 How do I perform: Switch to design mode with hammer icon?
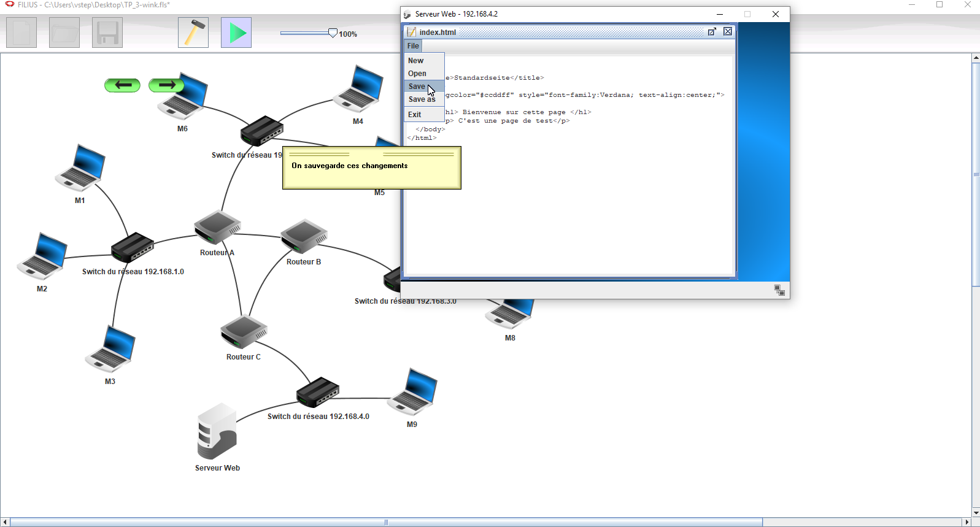pos(193,33)
